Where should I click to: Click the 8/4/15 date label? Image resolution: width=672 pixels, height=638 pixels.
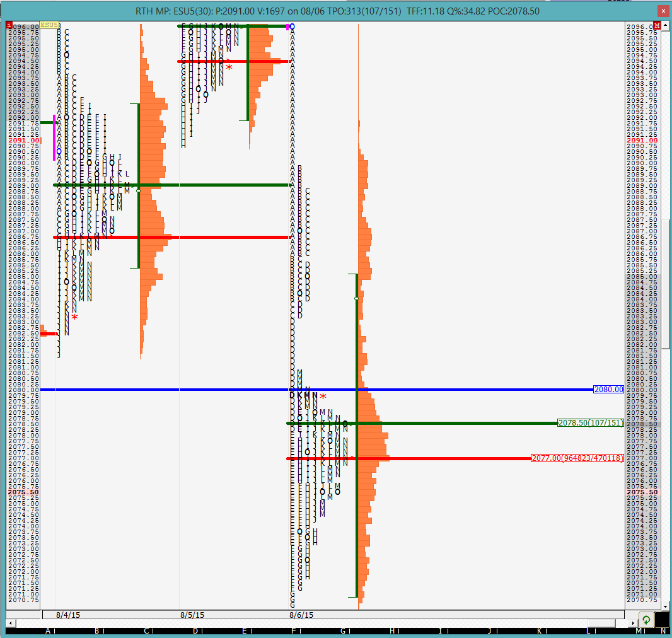68,615
